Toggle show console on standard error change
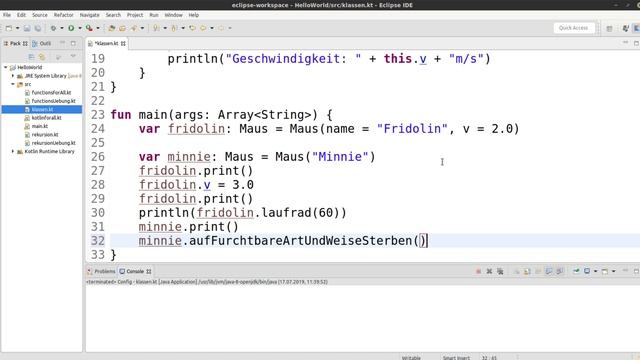640x360 pixels. tap(560, 271)
